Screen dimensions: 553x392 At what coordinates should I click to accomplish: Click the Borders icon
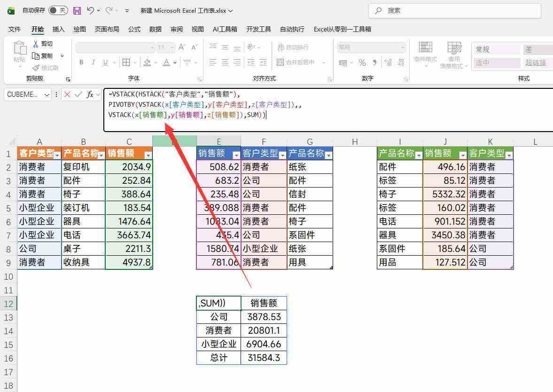126,63
